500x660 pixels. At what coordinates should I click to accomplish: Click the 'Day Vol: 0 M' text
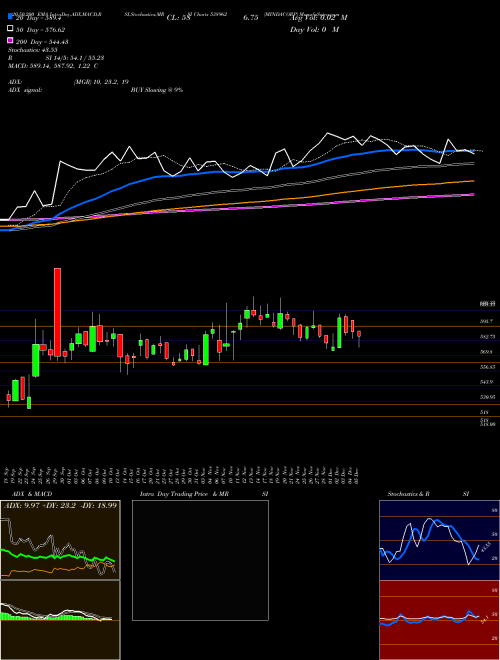pyautogui.click(x=314, y=30)
